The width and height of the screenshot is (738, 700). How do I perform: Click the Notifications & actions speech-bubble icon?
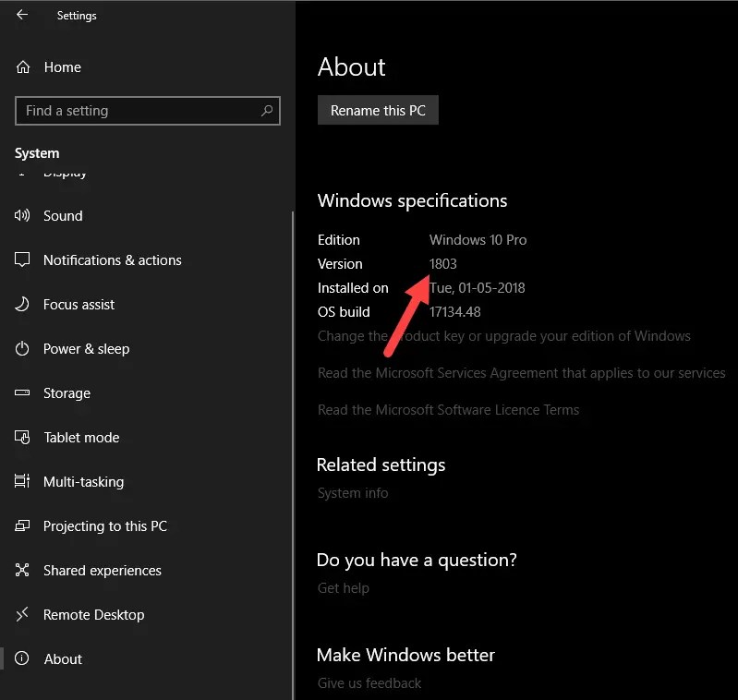click(x=22, y=259)
